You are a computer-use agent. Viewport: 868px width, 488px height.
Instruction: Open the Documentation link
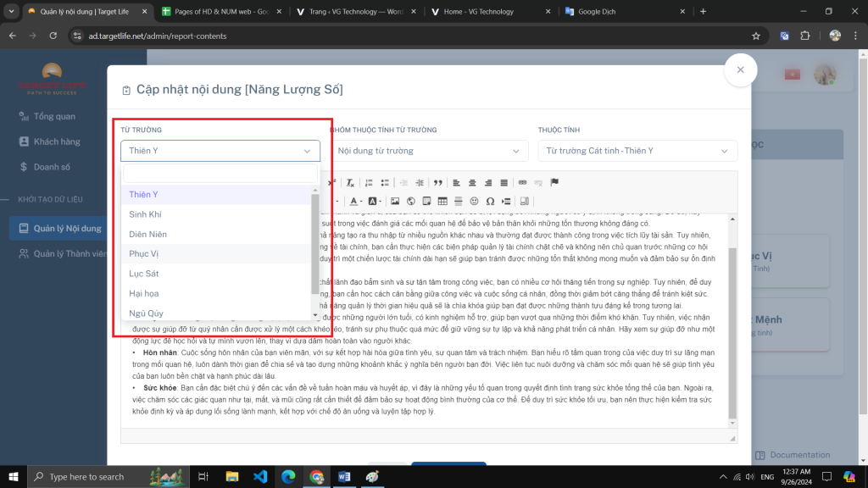pyautogui.click(x=793, y=455)
